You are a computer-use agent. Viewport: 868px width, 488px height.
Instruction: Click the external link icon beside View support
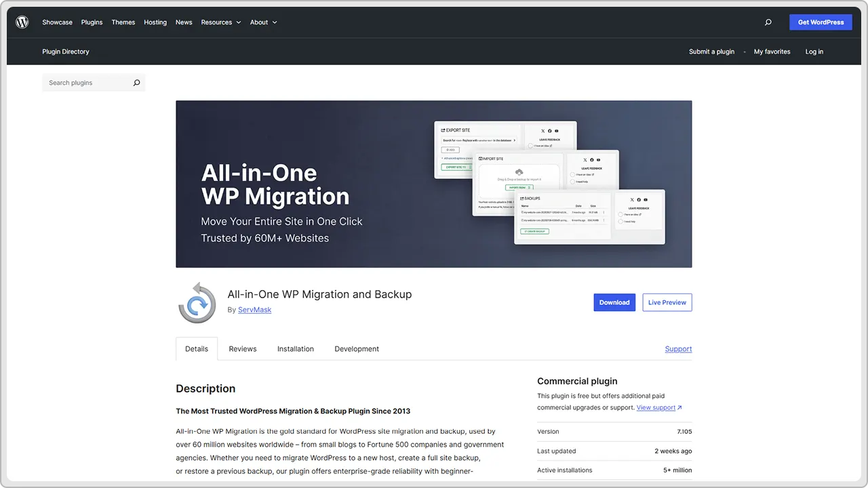point(679,408)
